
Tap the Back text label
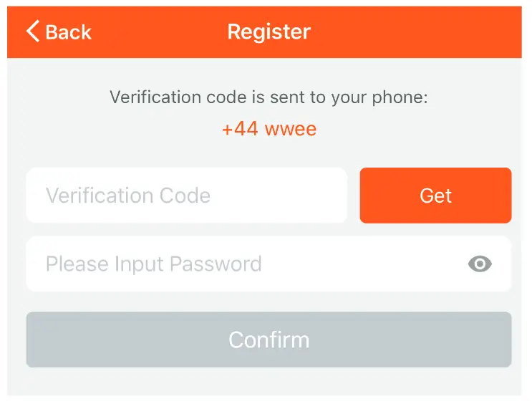coord(69,32)
